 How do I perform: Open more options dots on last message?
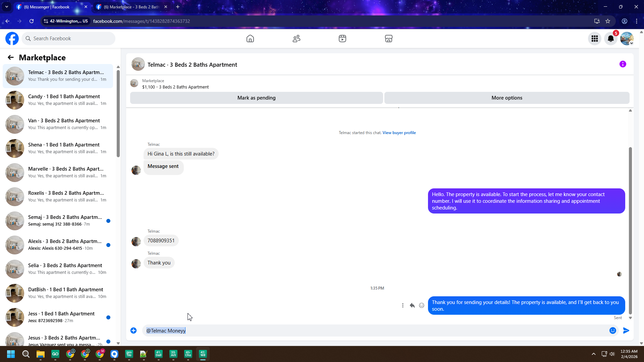pyautogui.click(x=402, y=305)
